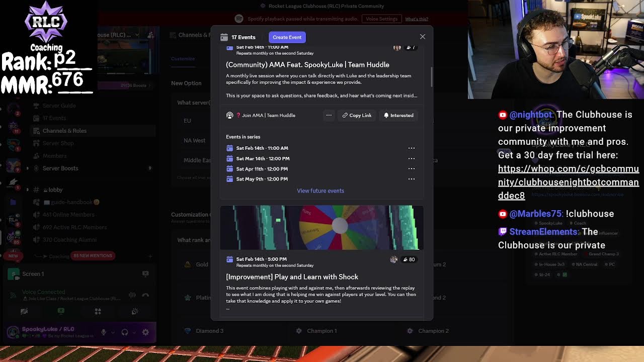Click the Copy Link button
The width and height of the screenshot is (644, 362).
tap(357, 115)
